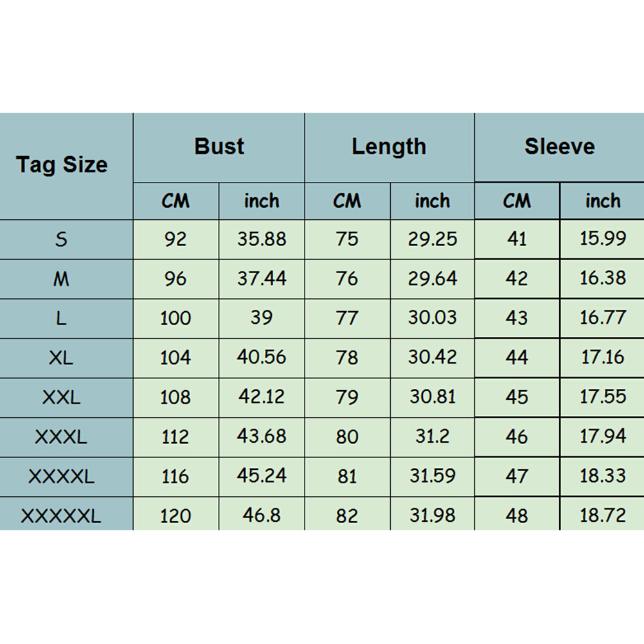This screenshot has width=644, height=644.
Task: Select the S size row label
Action: point(61,239)
